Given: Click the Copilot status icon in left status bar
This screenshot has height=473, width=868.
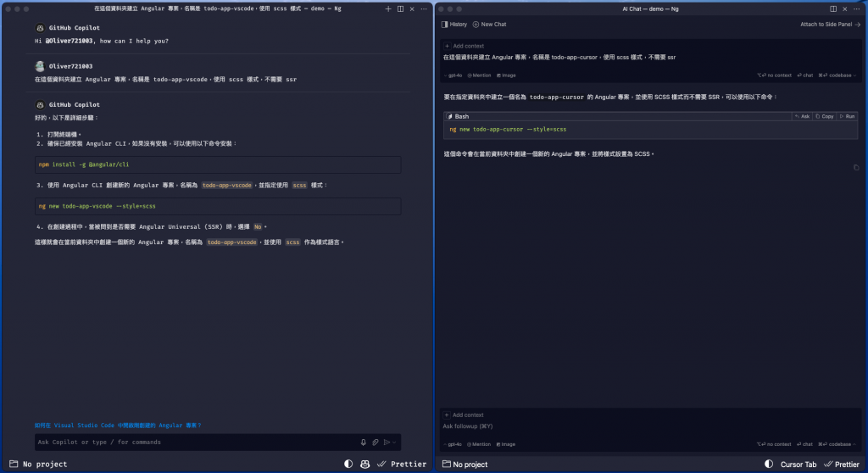Looking at the screenshot, I should coord(364,465).
